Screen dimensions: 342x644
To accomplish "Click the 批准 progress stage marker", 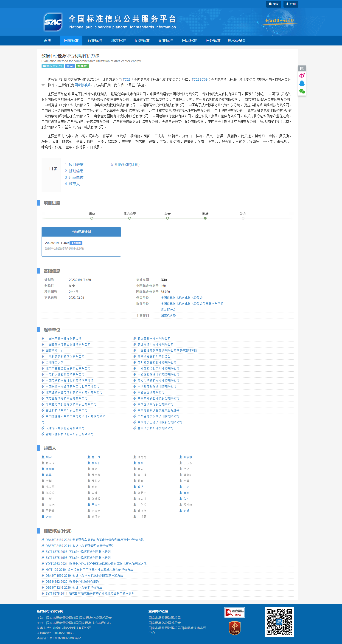I will tap(205, 218).
